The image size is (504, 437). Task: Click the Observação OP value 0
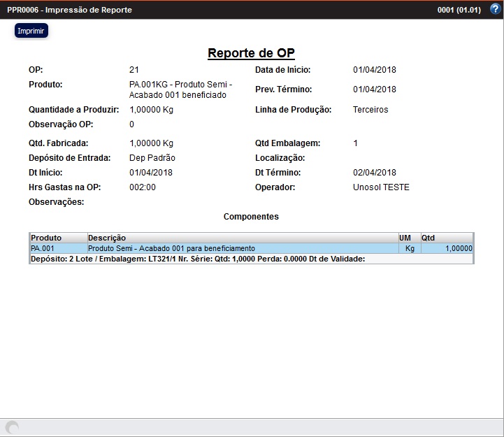tap(132, 124)
